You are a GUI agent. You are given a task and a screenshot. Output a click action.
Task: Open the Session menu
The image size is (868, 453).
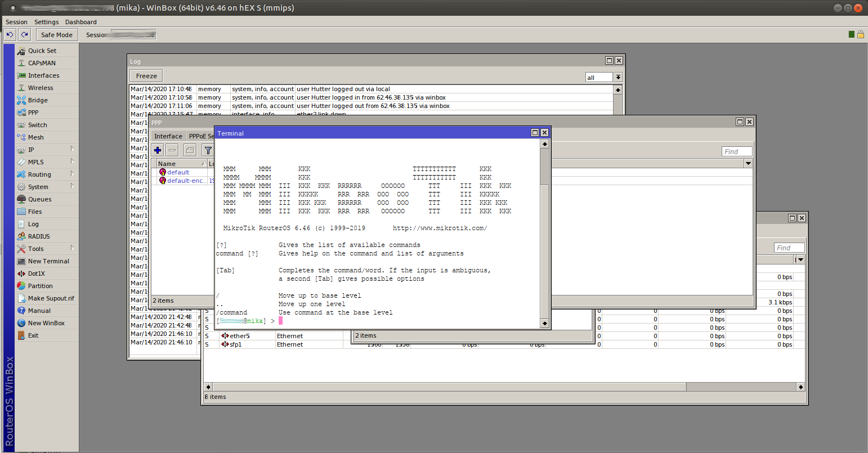16,22
